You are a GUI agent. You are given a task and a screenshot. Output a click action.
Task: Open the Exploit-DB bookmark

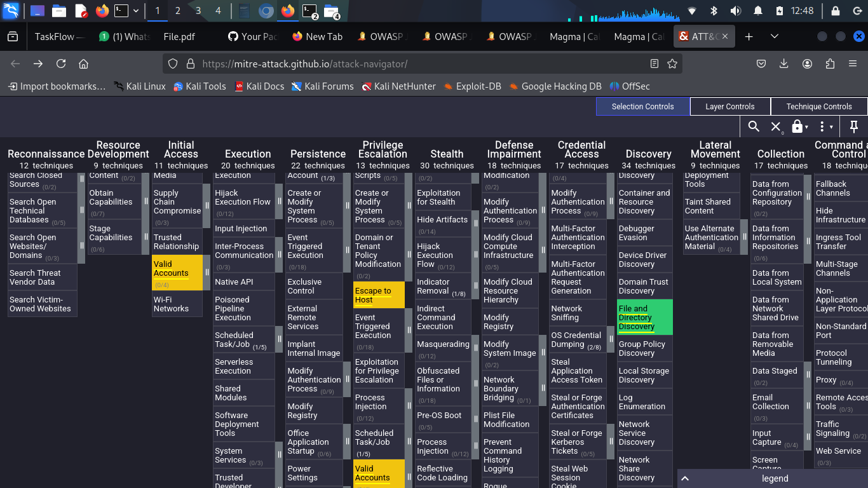[x=473, y=86]
